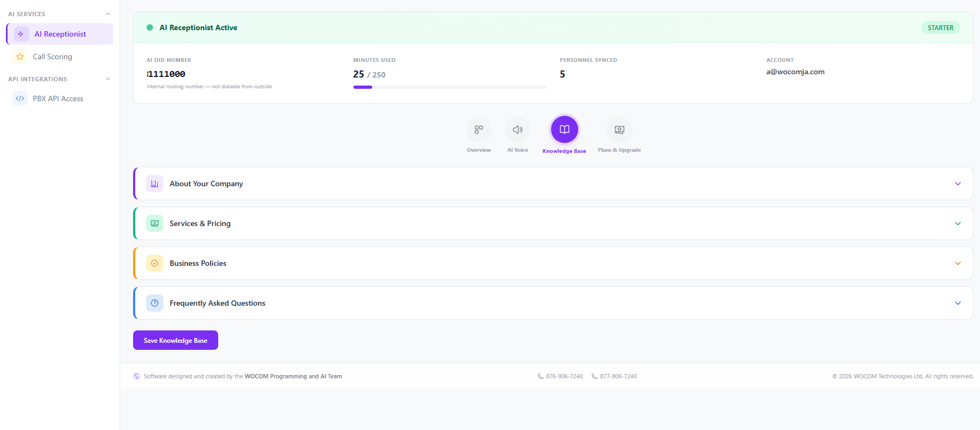The height and width of the screenshot is (430, 980).
Task: Click the About Your Company heading
Action: (206, 184)
